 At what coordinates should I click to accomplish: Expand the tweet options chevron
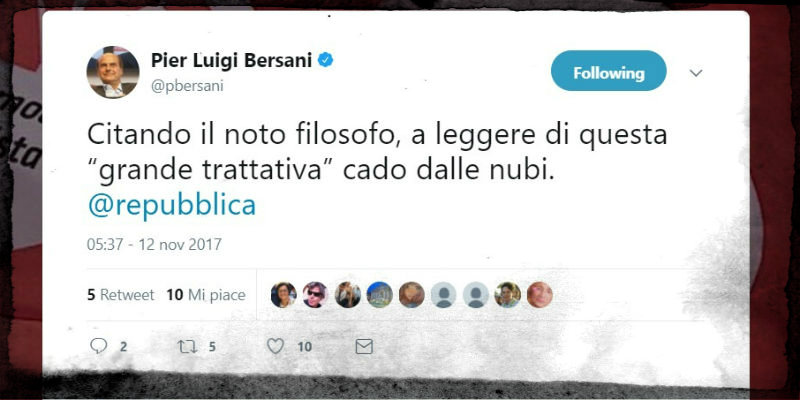click(696, 73)
